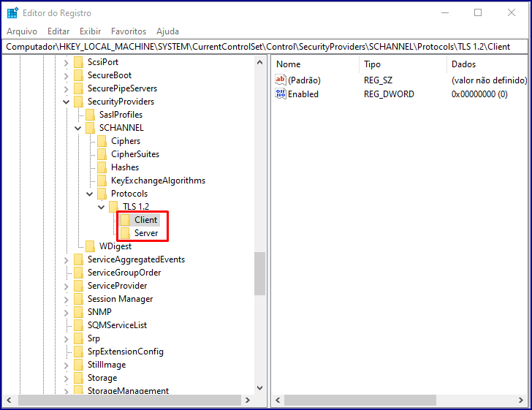The width and height of the screenshot is (532, 410).
Task: Expand the SNMP key
Action: point(66,313)
